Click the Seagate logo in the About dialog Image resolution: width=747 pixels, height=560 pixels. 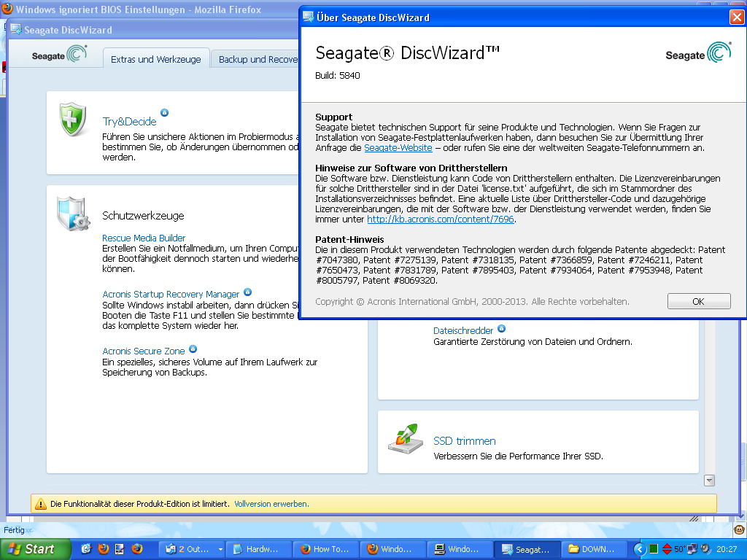[x=698, y=52]
